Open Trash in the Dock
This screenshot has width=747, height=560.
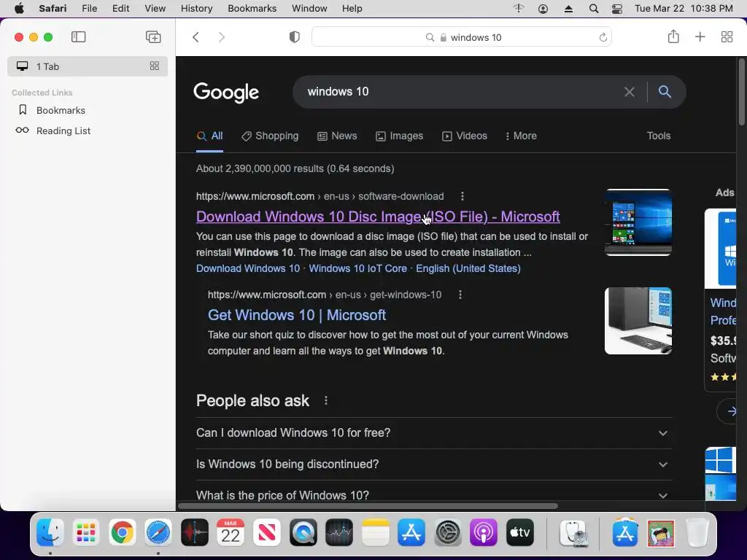pyautogui.click(x=697, y=532)
